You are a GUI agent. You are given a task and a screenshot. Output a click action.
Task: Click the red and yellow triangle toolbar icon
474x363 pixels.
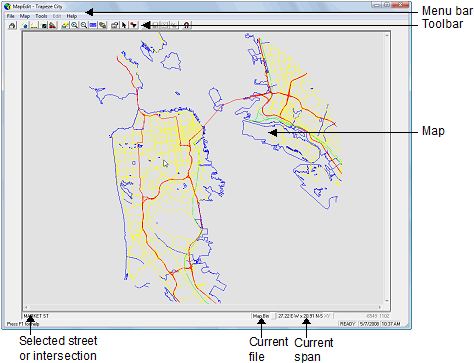coord(53,25)
